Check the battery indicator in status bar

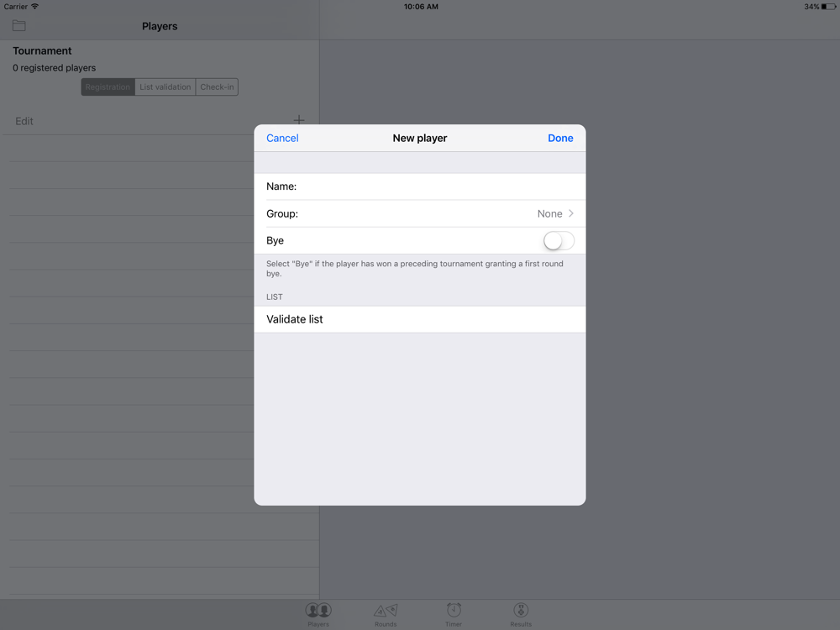[828, 7]
